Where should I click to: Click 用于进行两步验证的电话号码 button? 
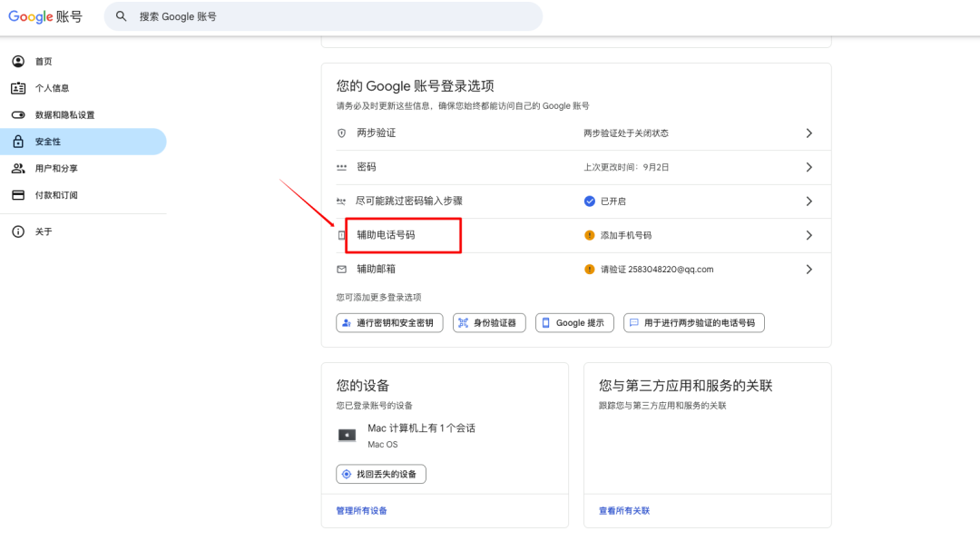tap(694, 323)
